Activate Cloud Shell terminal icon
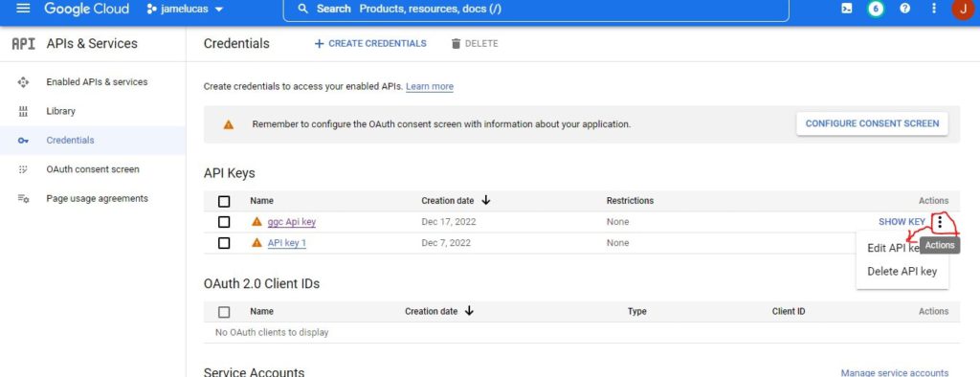Viewport: 980px width, 377px height. 846,9
